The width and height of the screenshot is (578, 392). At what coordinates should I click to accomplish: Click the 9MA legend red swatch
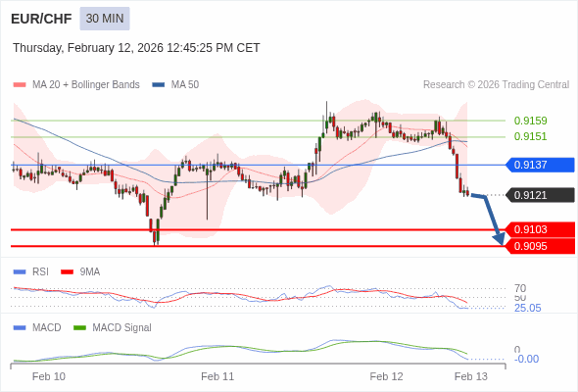tap(67, 272)
